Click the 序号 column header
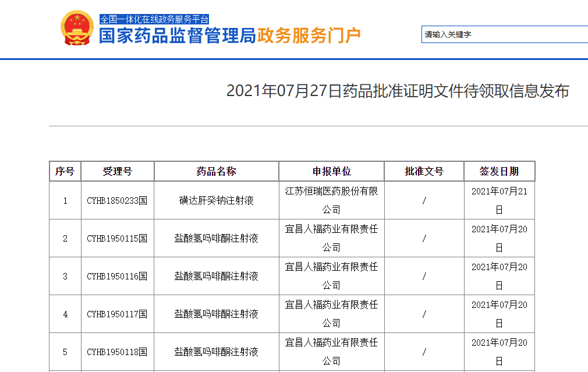Viewport: 588px width, 372px height. (x=65, y=171)
